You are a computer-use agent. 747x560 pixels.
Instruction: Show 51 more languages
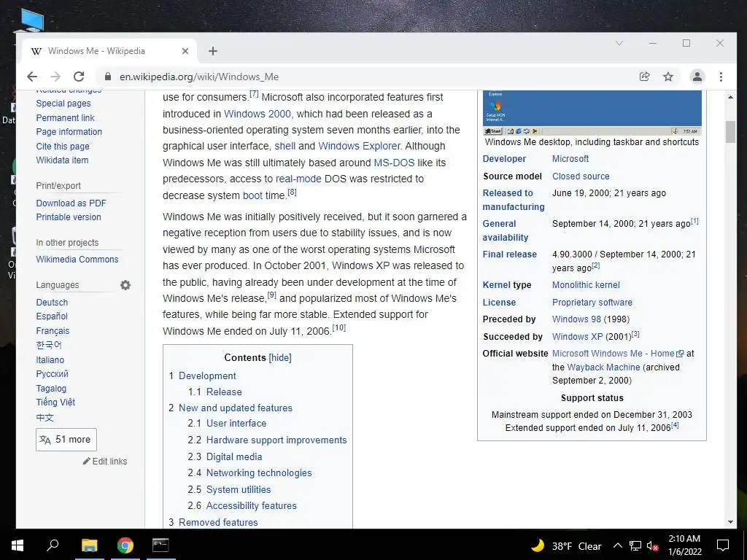tap(66, 440)
